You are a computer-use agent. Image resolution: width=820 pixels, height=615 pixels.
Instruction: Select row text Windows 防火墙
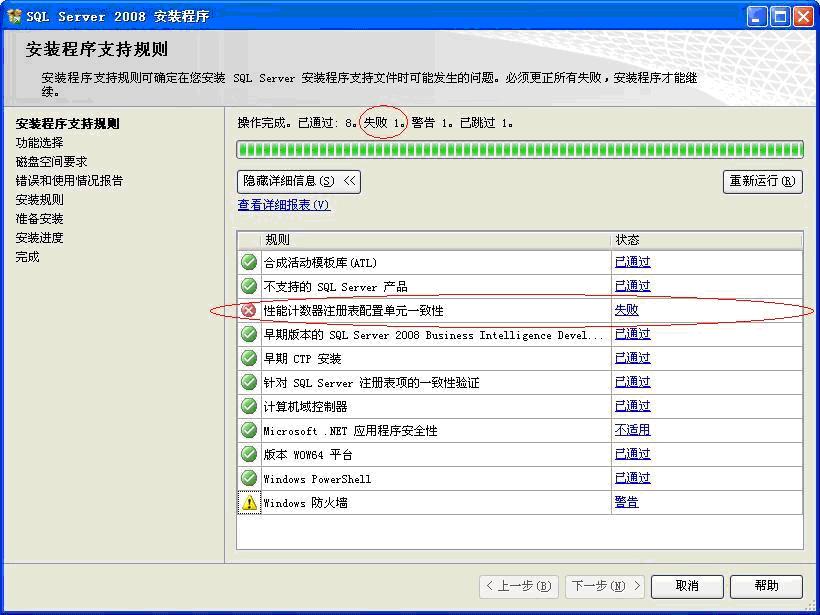[x=305, y=503]
